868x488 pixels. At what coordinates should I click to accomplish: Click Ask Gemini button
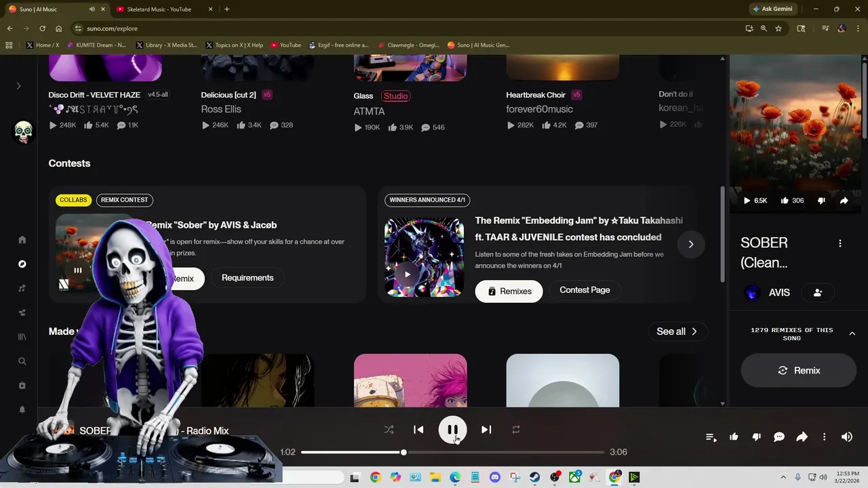click(x=772, y=9)
